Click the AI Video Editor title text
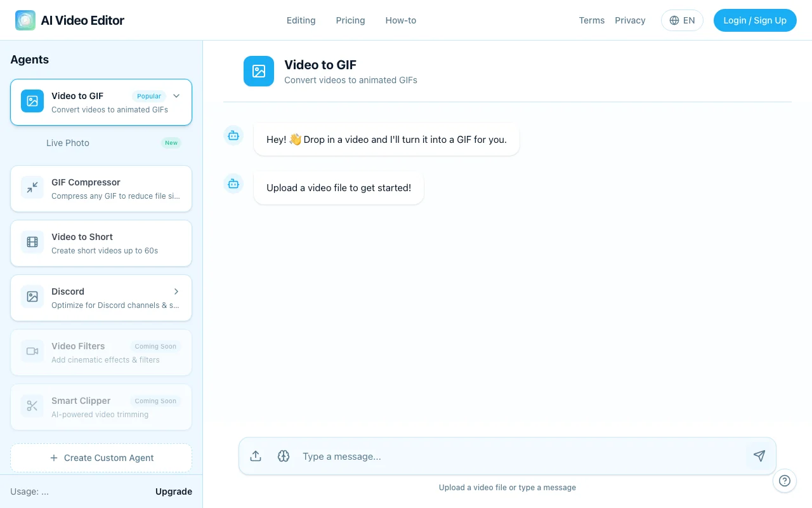 point(82,20)
